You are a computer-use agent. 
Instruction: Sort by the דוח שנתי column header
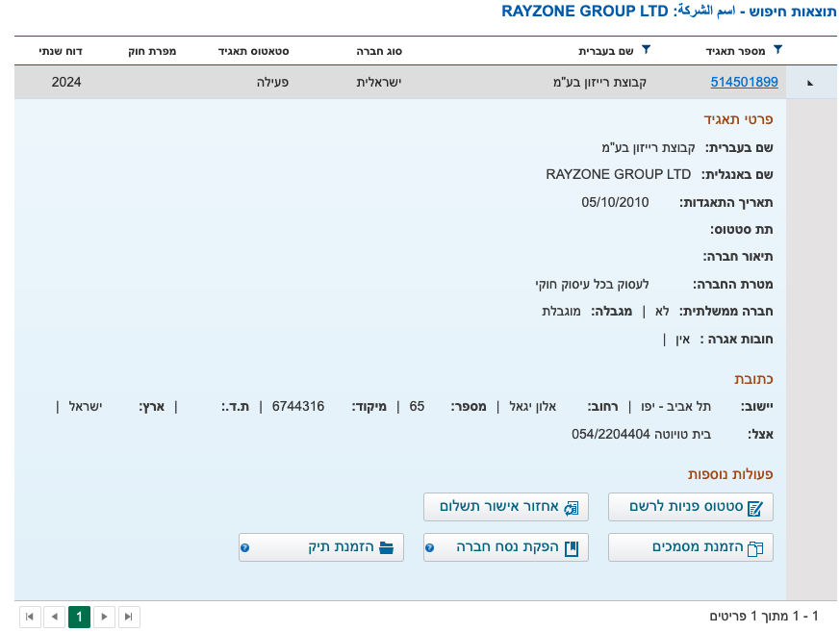coord(60,50)
